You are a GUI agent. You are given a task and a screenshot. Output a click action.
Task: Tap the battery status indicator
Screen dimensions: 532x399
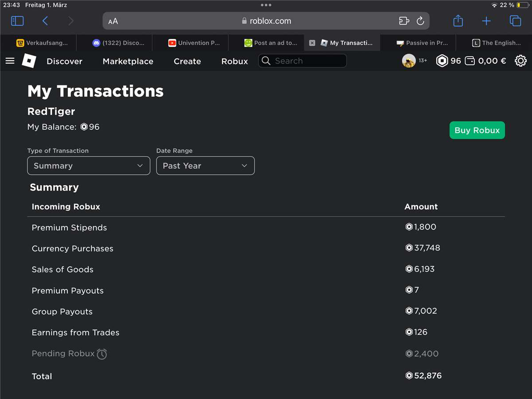coord(522,5)
